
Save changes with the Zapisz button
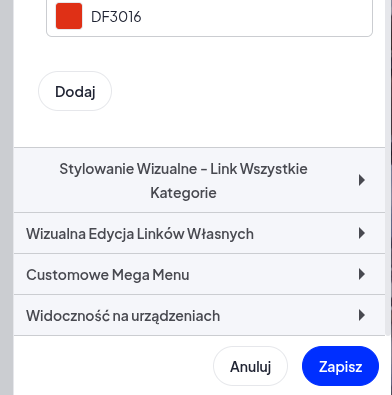point(340,366)
